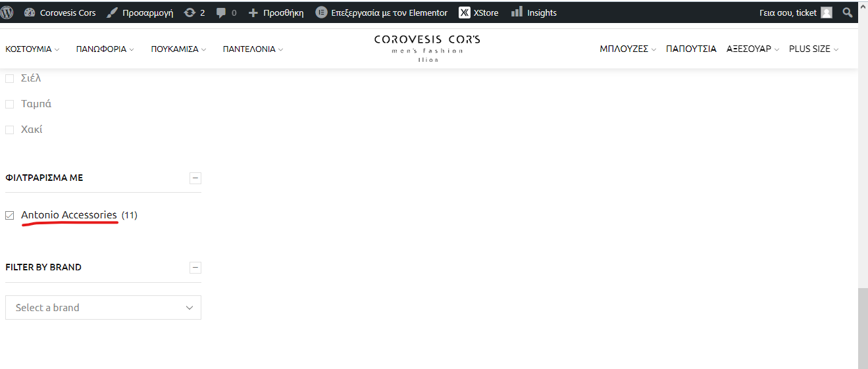Collapse the ΦΙΛΤΡΑΡΙΣΜΑ ΜΕ widget
This screenshot has width=868, height=369.
[x=195, y=178]
